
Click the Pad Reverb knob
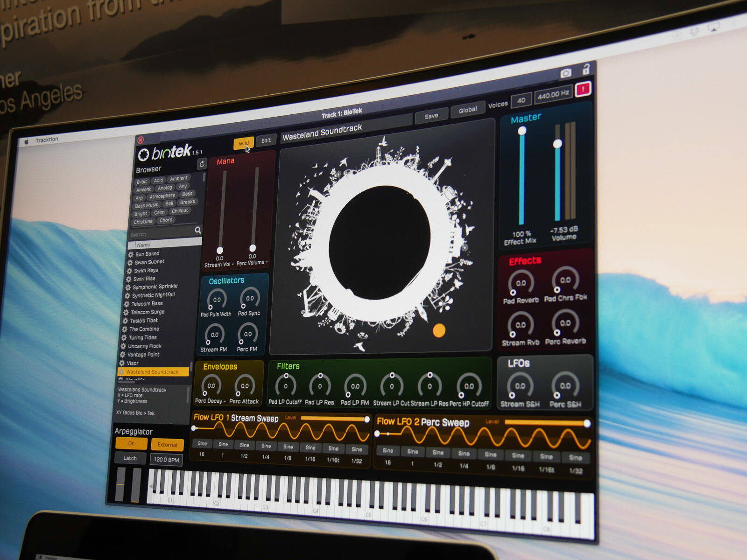(x=521, y=283)
